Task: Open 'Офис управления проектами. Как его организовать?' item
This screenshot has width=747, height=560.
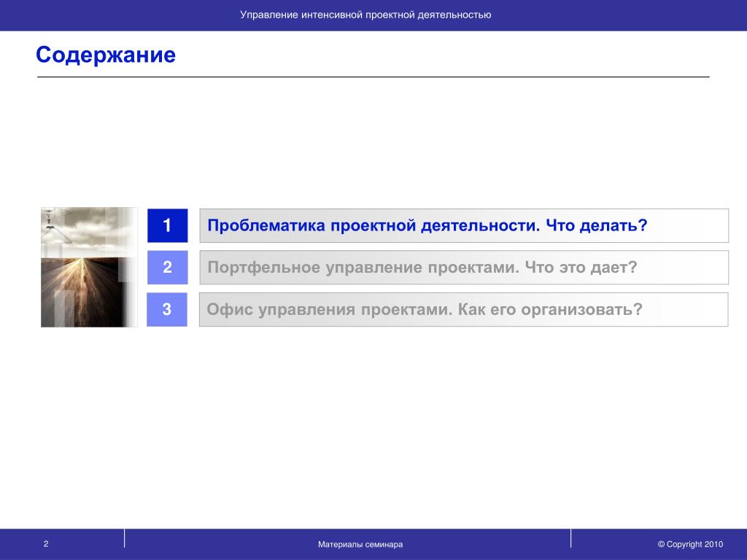Action: 463,309
